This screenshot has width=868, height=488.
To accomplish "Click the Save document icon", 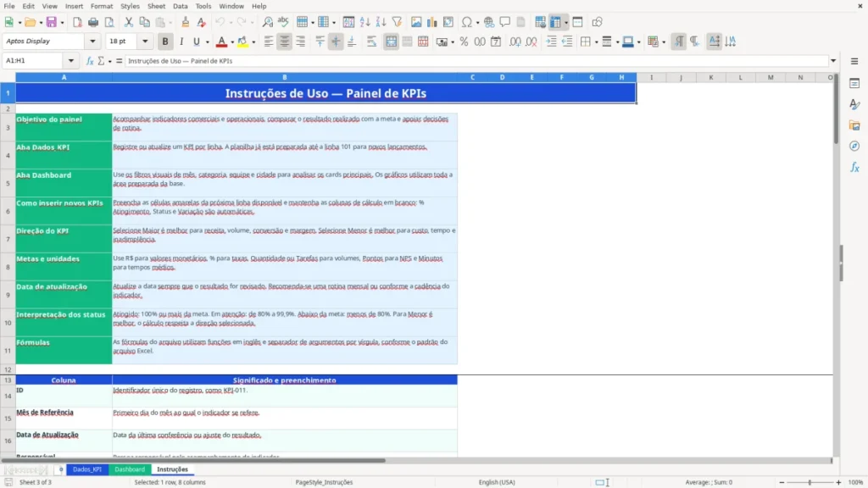I will [51, 22].
